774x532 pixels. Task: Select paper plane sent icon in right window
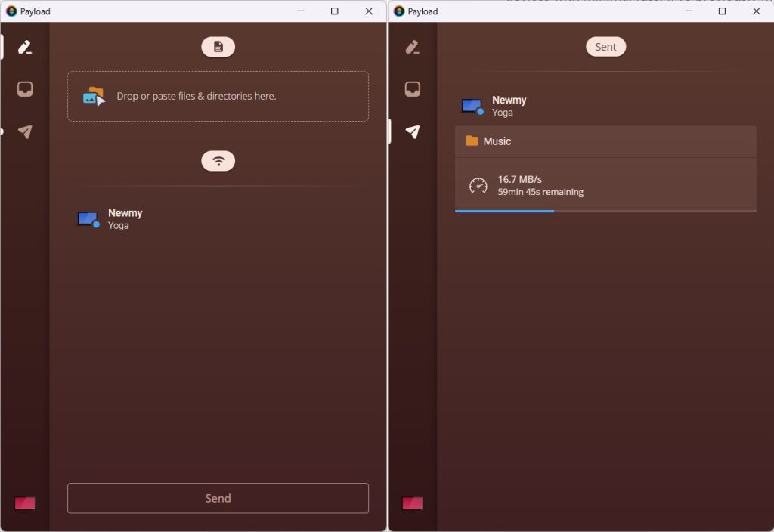[412, 131]
